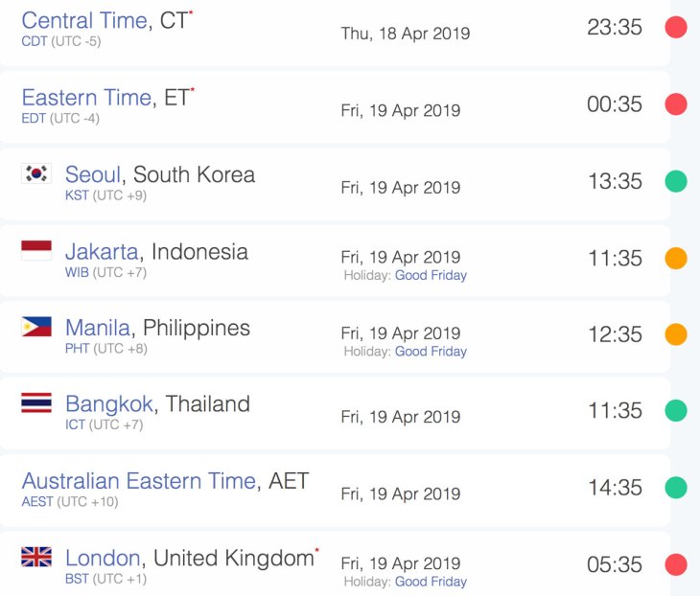700x596 pixels.
Task: Open the Central Time link
Action: pos(84,20)
